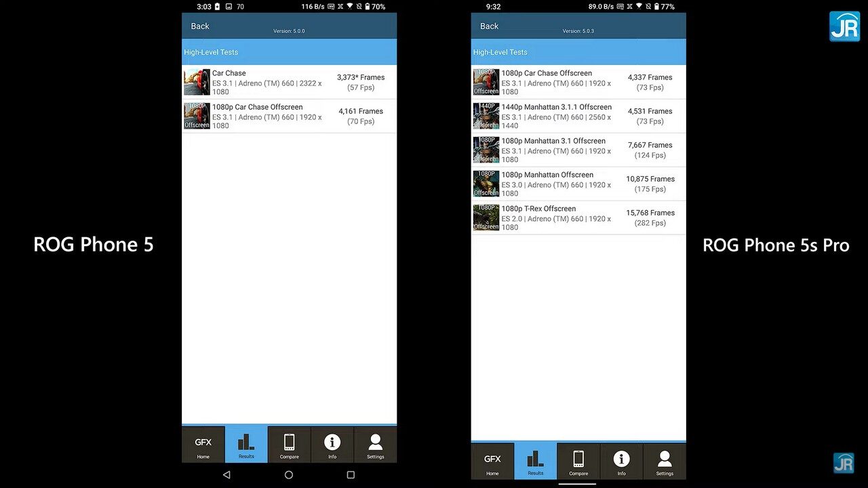Tap Back on left phone header

click(x=200, y=26)
